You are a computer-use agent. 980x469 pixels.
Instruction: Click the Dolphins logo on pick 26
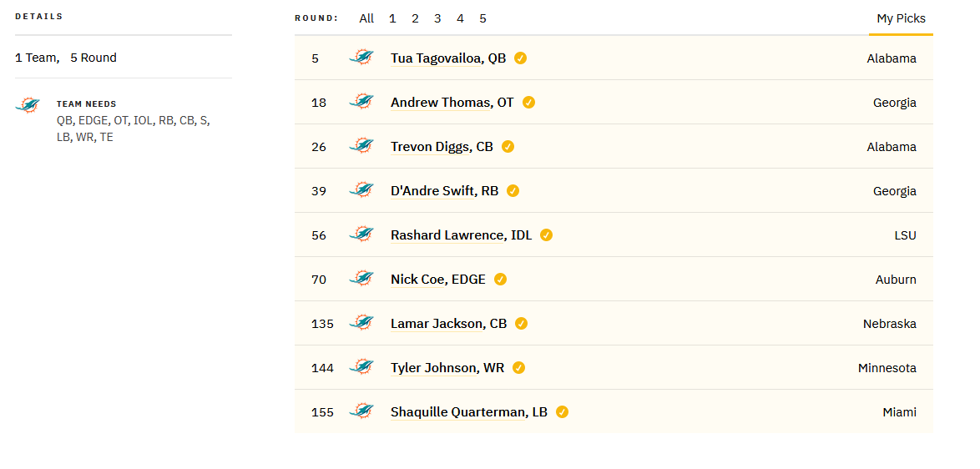pos(361,146)
